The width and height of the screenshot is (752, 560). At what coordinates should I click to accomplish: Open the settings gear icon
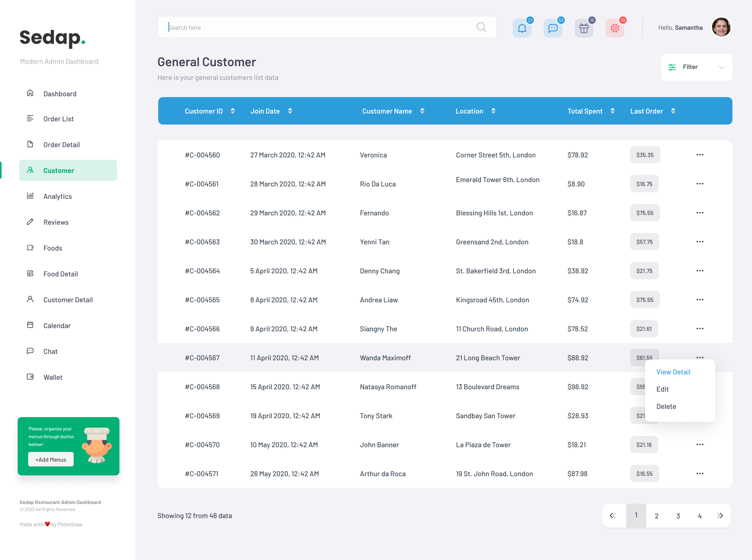pos(615,28)
